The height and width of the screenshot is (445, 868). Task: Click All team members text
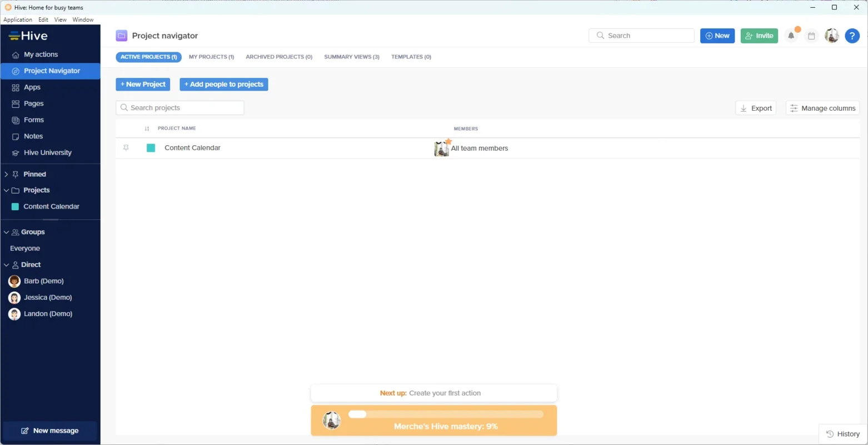[480, 149]
